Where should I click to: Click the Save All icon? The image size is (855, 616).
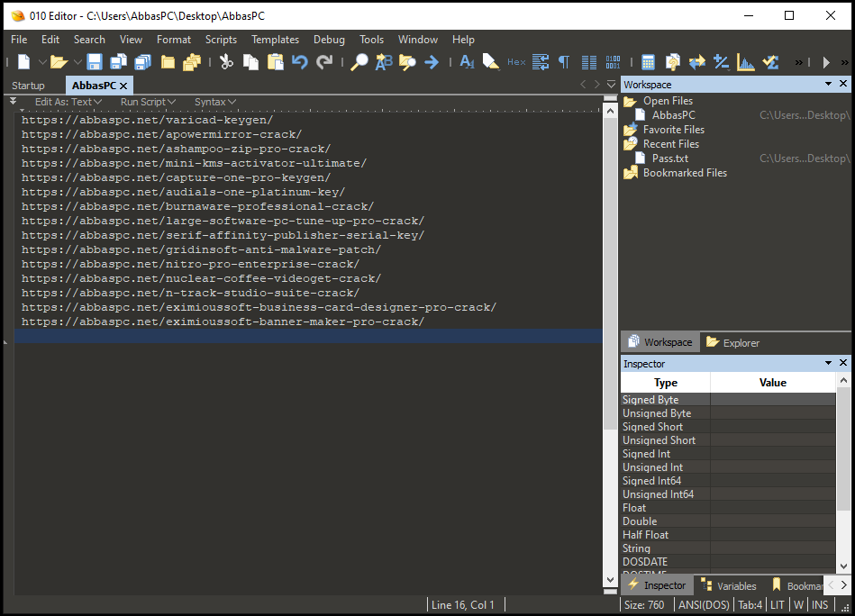point(143,62)
